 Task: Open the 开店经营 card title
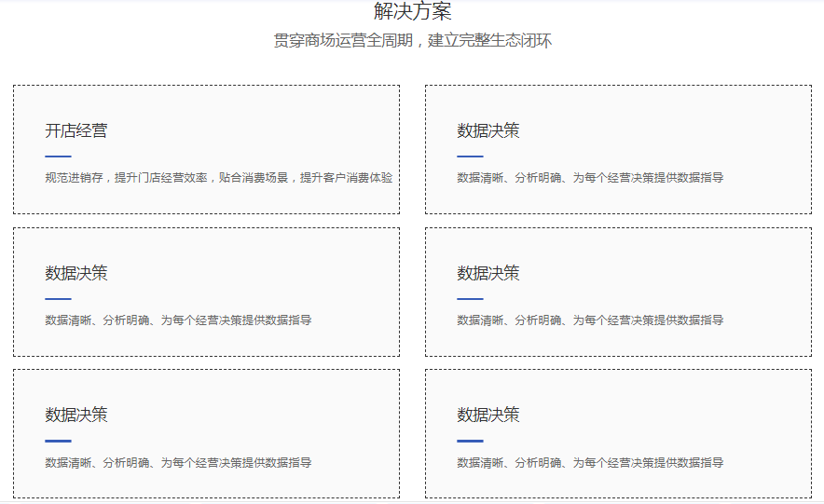click(76, 130)
